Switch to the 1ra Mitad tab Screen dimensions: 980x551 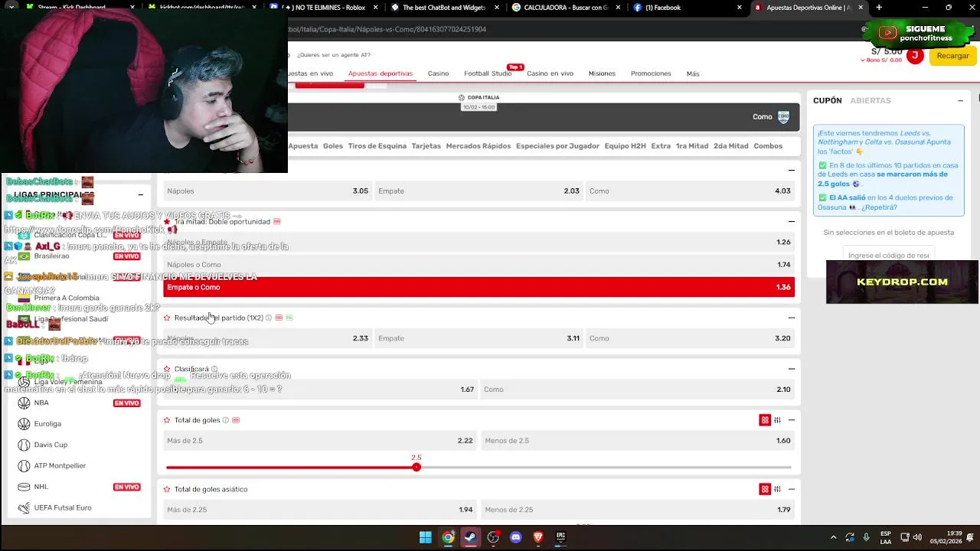pyautogui.click(x=692, y=146)
